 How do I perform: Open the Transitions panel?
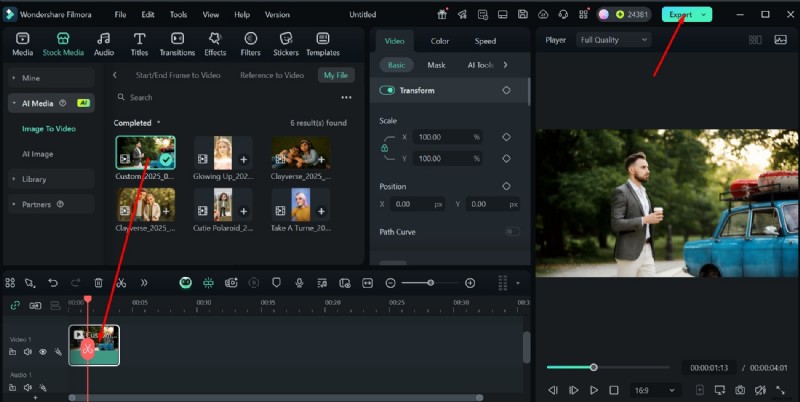click(x=177, y=43)
